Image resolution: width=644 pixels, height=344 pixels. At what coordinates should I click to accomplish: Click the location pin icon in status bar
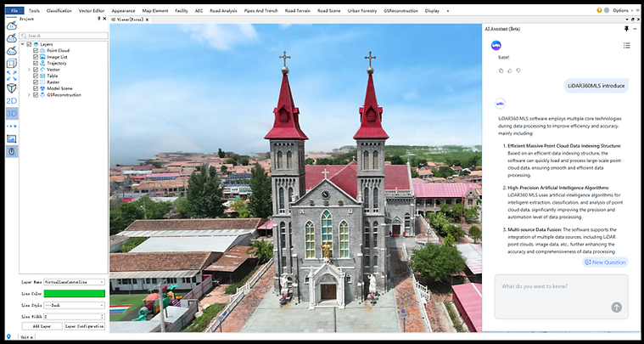[x=8, y=336]
